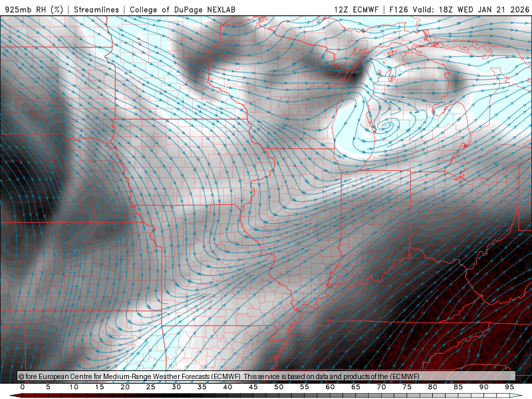Click 'College of DuPage NEXLAB' text
This screenshot has height=399, width=532.
182,9
